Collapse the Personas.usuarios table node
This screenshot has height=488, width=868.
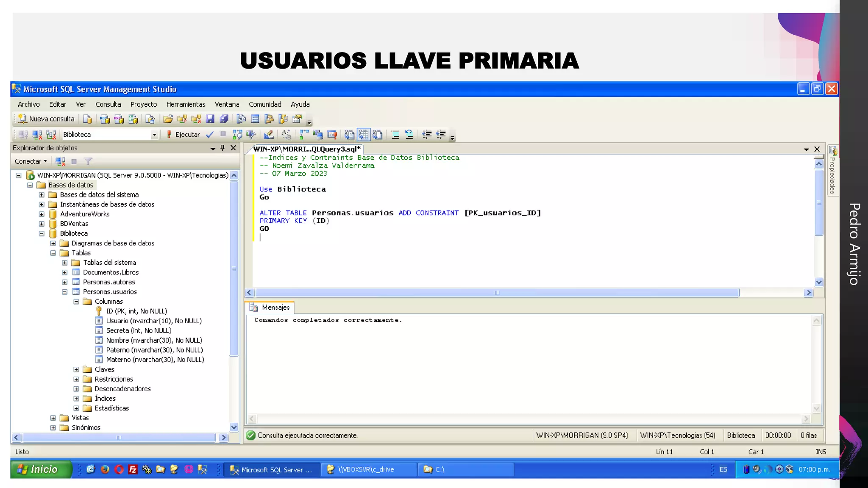pyautogui.click(x=65, y=292)
